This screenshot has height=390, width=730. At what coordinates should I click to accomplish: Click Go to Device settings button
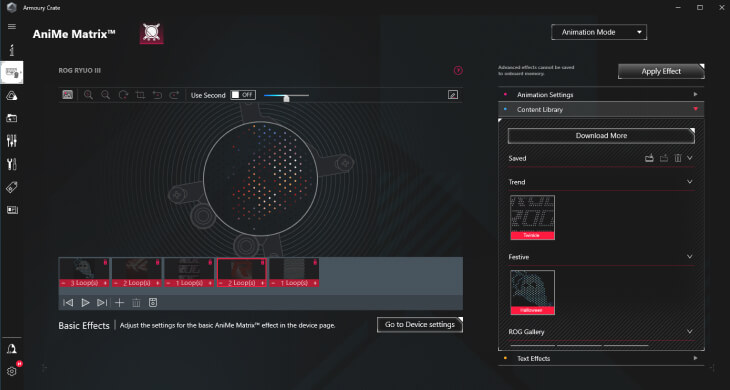click(420, 324)
